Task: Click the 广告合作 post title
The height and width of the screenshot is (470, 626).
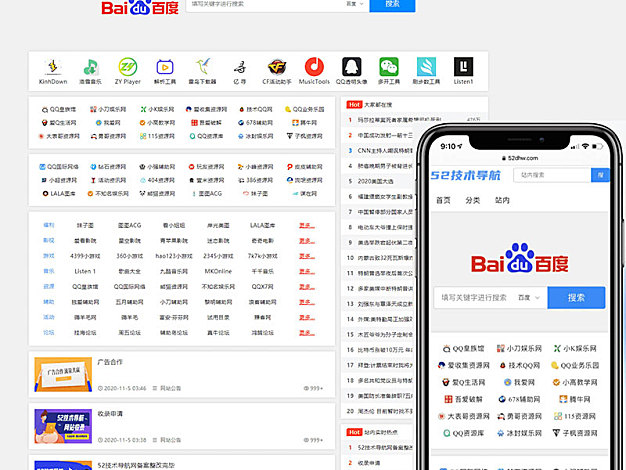Action: [x=110, y=362]
